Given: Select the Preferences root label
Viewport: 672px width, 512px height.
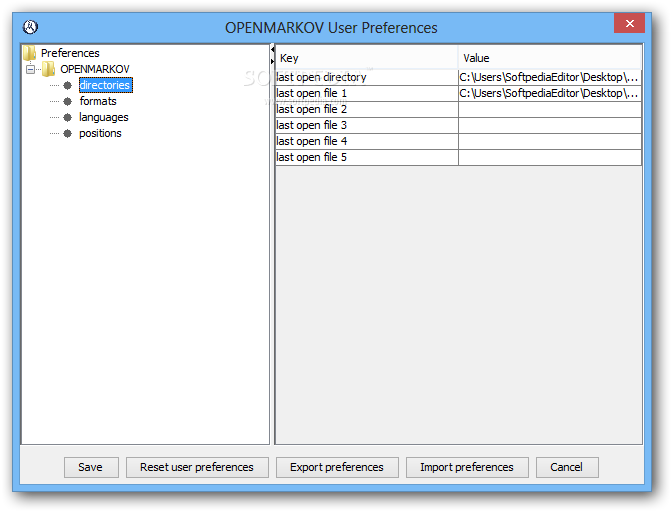Looking at the screenshot, I should (x=70, y=53).
